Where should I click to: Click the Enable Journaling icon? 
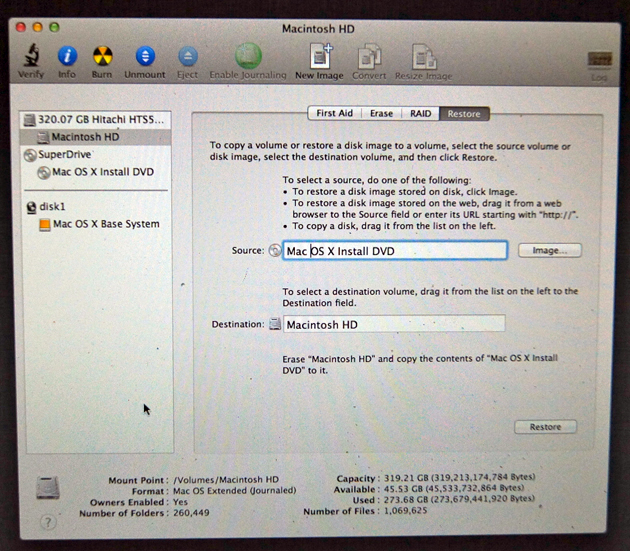tap(248, 55)
